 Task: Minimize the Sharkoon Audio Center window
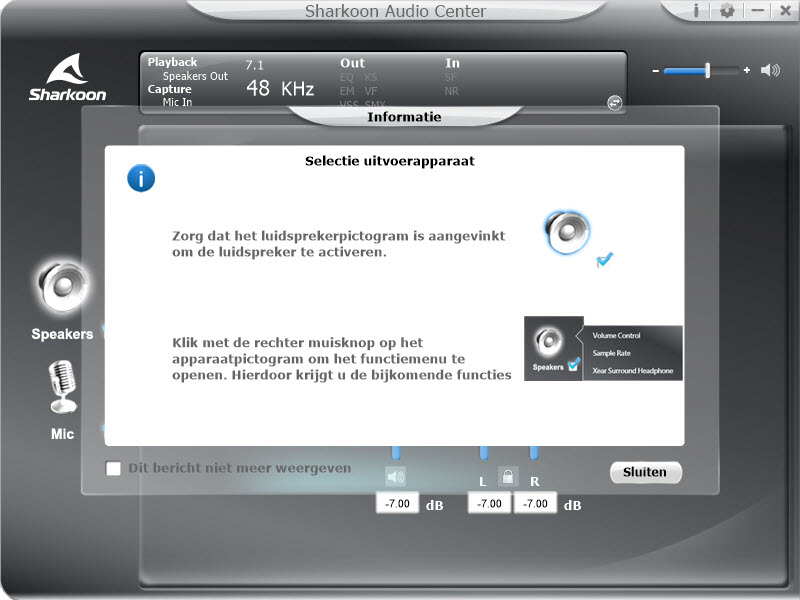coord(758,10)
